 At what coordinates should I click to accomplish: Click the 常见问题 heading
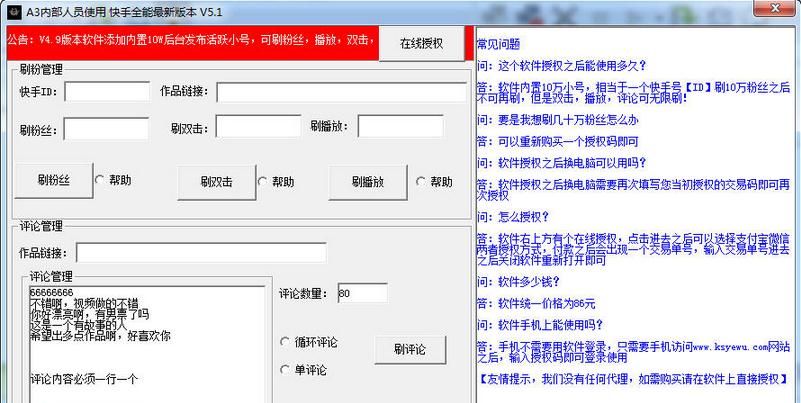(498, 44)
